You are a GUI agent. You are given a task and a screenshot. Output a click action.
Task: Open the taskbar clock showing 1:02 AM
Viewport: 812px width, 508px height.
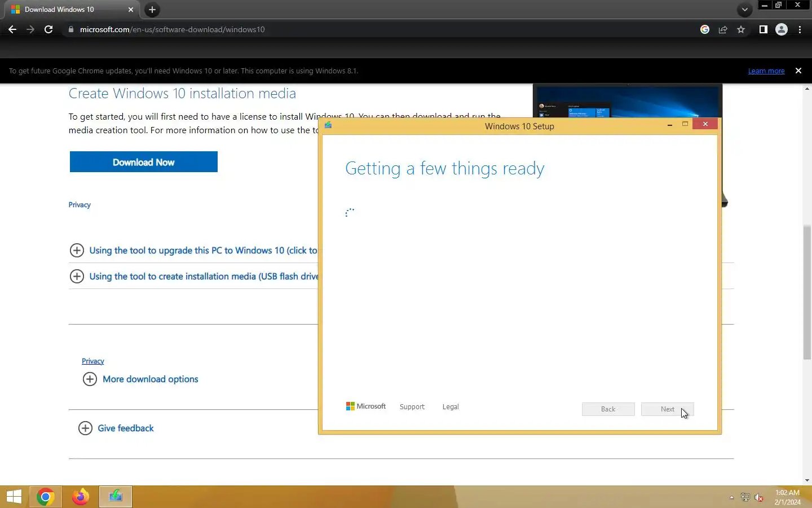(787, 497)
